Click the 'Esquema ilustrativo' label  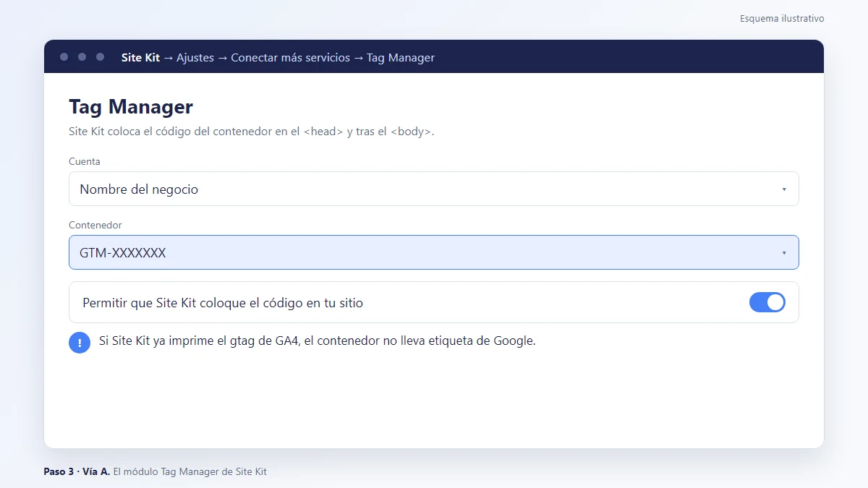(x=782, y=19)
